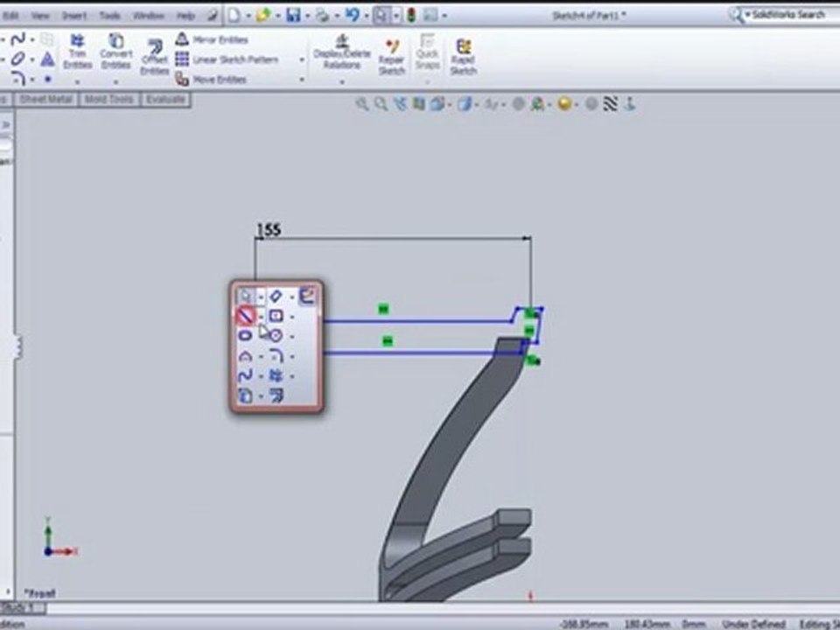
Task: Click the Section View icon
Action: [418, 104]
